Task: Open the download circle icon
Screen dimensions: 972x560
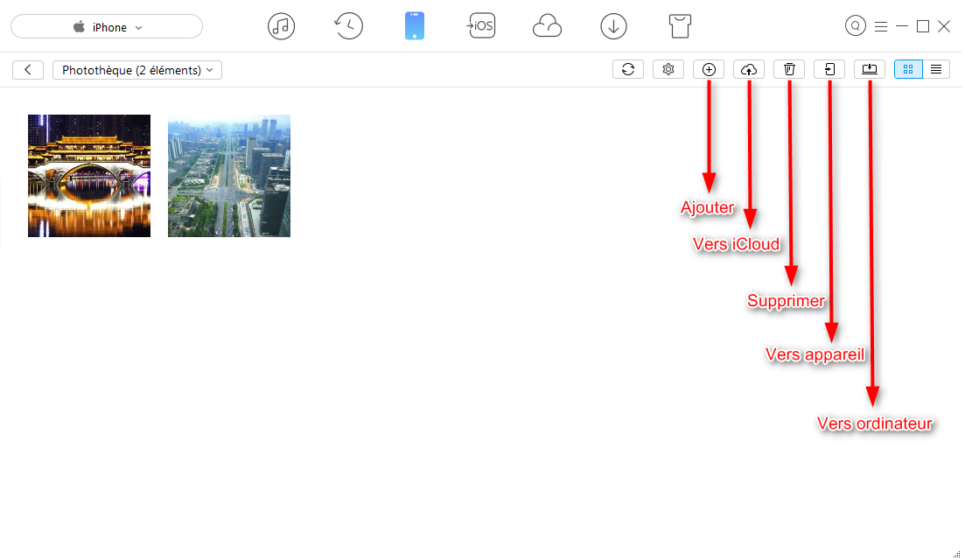Action: [x=613, y=26]
